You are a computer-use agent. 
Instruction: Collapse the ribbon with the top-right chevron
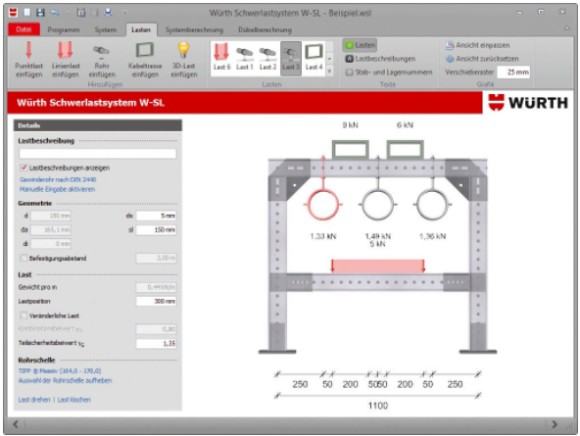point(567,28)
